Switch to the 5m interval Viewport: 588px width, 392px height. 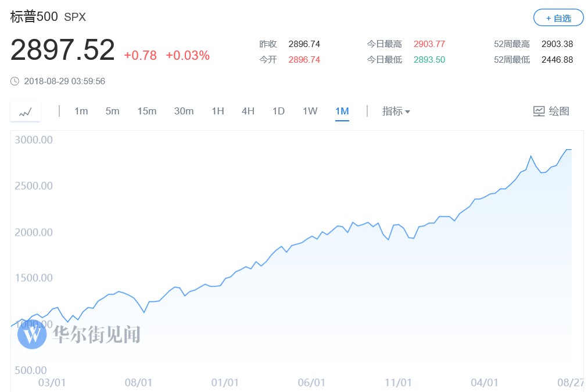(112, 111)
